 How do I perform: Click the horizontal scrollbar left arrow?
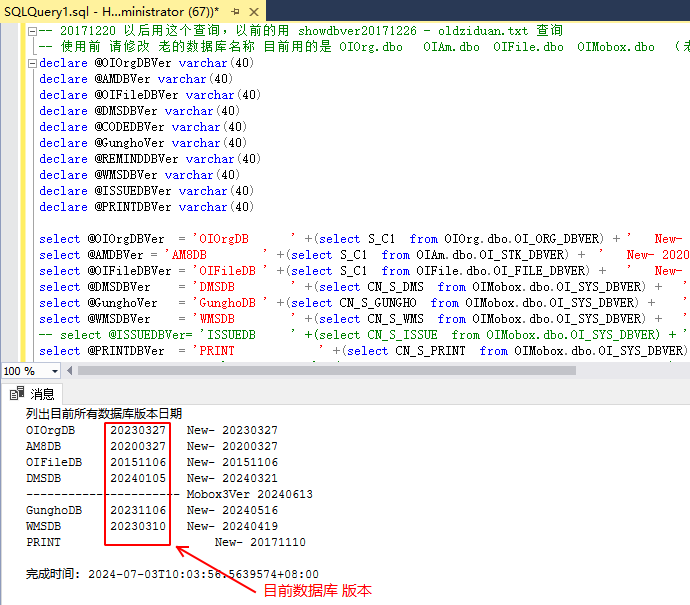pos(72,371)
